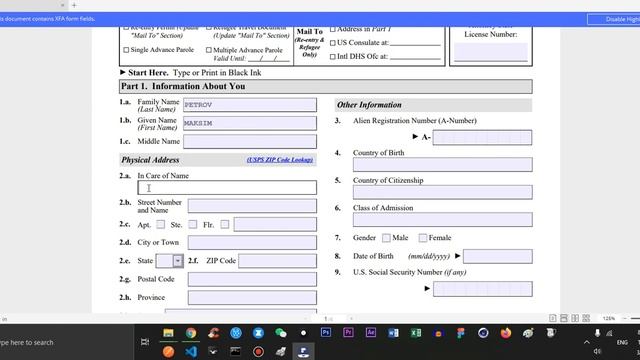The height and width of the screenshot is (360, 640).
Task: Open the active PDF reader taskbar icon
Action: click(303, 351)
